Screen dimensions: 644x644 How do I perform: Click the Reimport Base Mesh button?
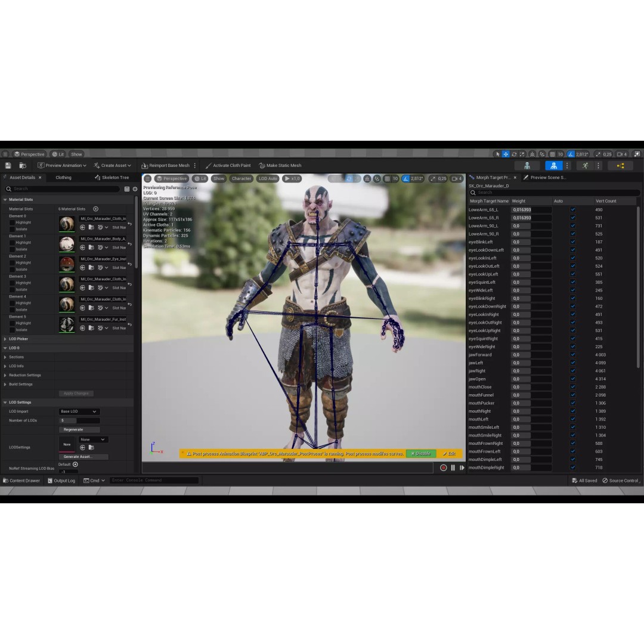(x=166, y=166)
